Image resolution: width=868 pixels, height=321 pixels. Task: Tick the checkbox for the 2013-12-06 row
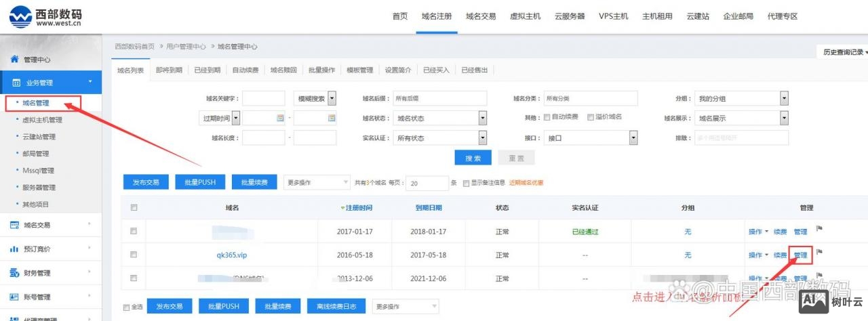[134, 278]
